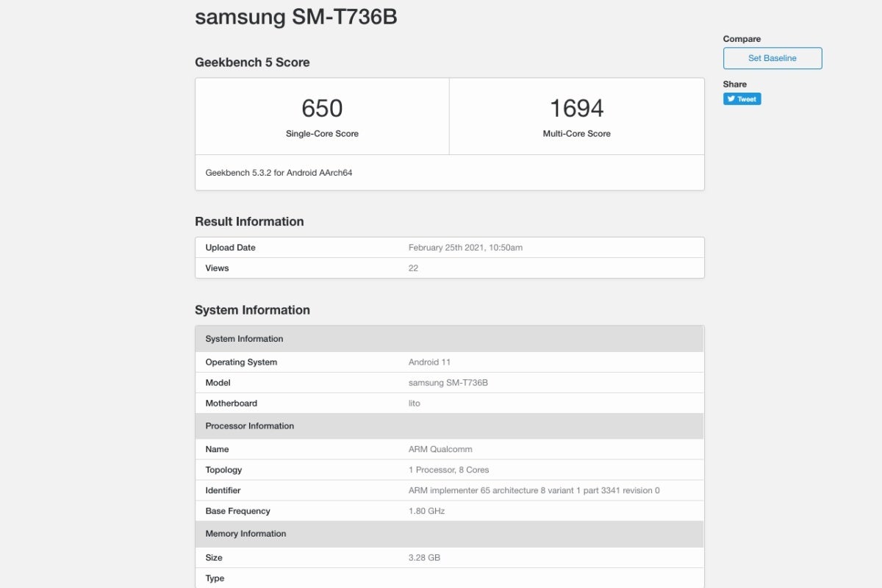882x588 pixels.
Task: Click the Multi-Core Score label
Action: tap(576, 134)
